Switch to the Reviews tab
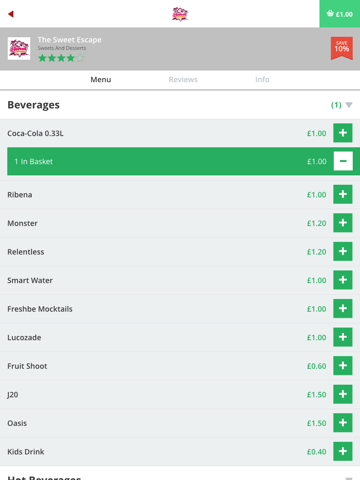360x480 pixels. point(183,80)
